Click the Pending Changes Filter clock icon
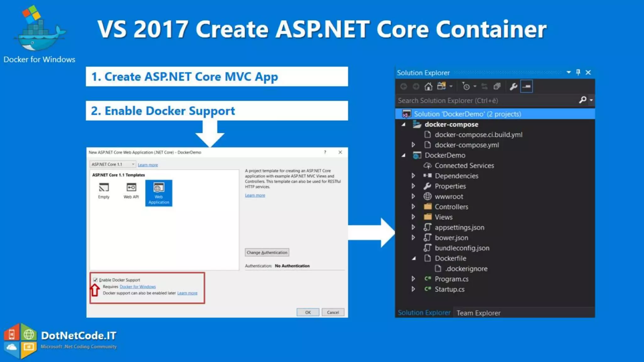644x362 pixels. [466, 86]
